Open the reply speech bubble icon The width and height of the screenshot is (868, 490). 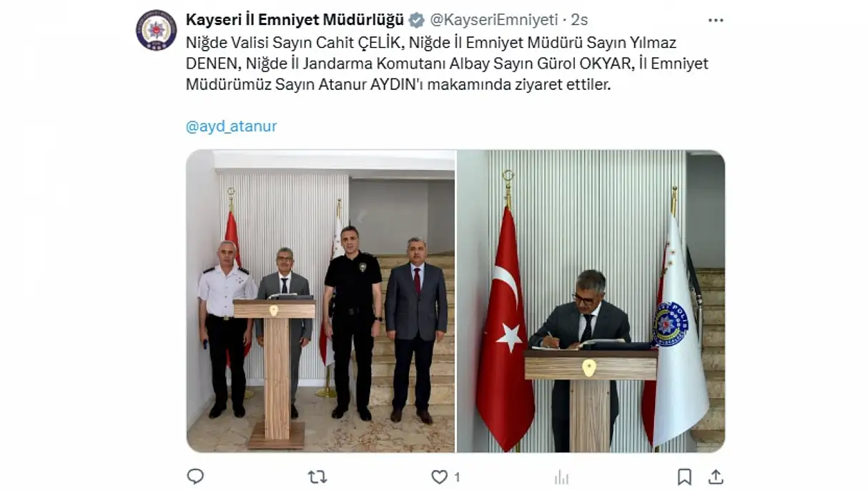pyautogui.click(x=195, y=476)
